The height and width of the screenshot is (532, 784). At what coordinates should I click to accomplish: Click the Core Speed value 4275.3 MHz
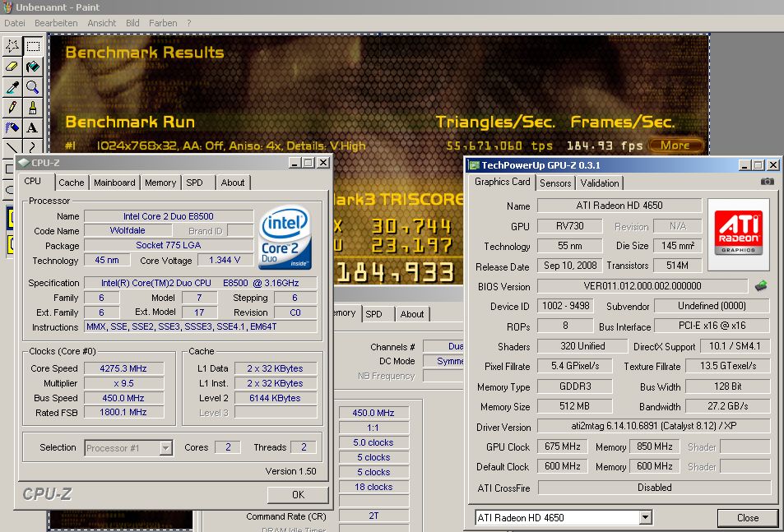click(123, 368)
